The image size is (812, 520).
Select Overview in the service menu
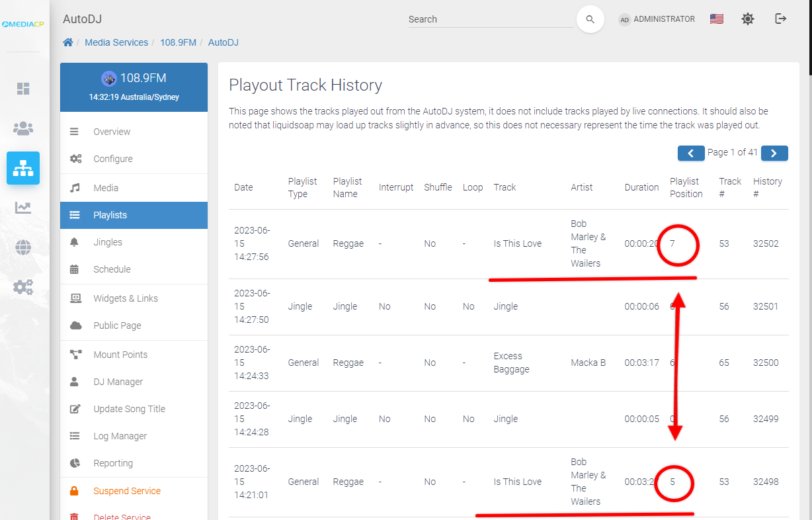click(x=112, y=132)
